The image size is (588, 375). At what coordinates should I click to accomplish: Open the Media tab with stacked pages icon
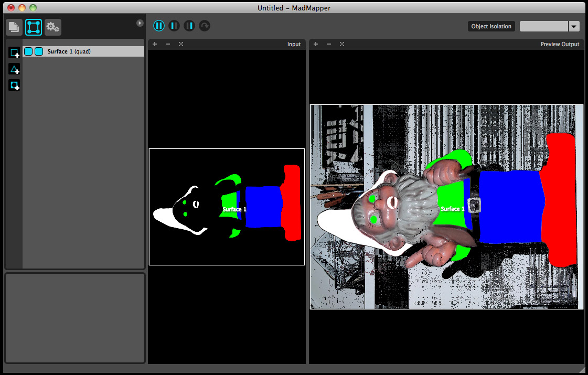(14, 27)
